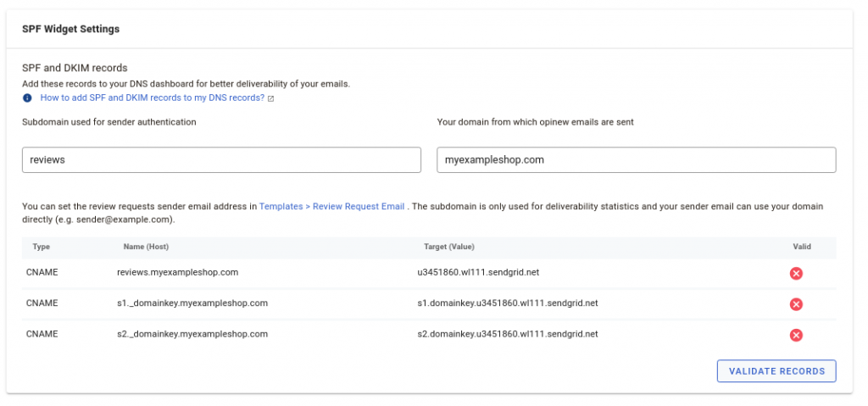Click the Target (Value) column header

[449, 247]
